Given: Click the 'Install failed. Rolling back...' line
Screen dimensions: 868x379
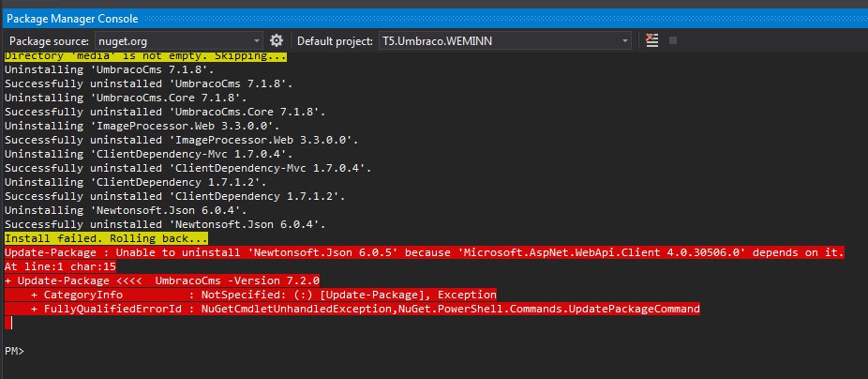Looking at the screenshot, I should [x=106, y=239].
